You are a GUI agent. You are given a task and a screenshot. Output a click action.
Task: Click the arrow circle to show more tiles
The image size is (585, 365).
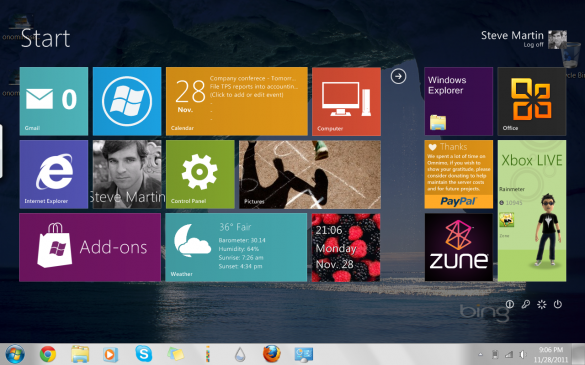(x=398, y=77)
